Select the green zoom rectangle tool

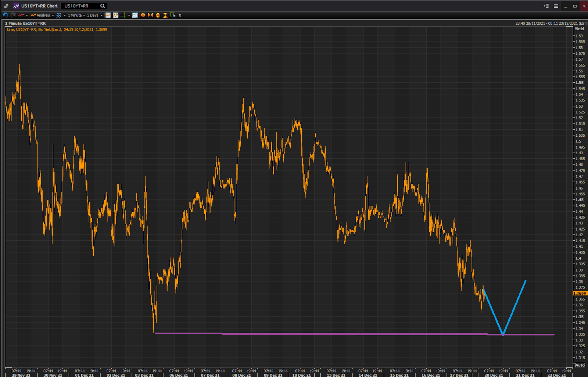(x=172, y=15)
